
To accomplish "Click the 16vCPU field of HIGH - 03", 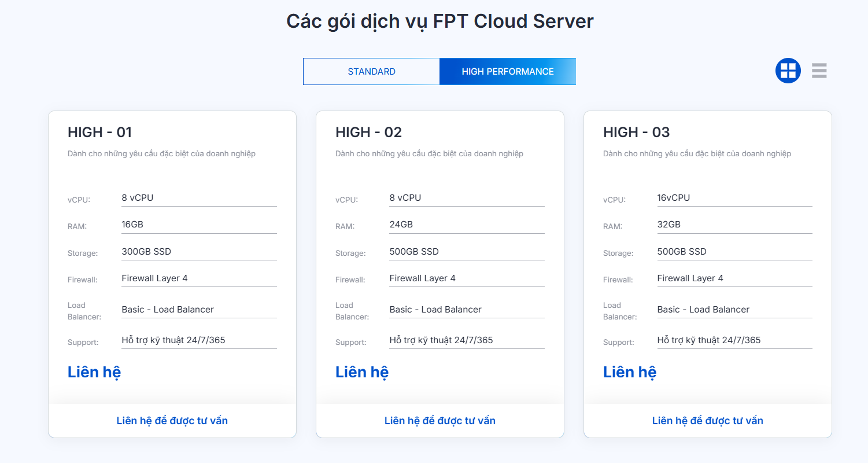I will [x=734, y=197].
